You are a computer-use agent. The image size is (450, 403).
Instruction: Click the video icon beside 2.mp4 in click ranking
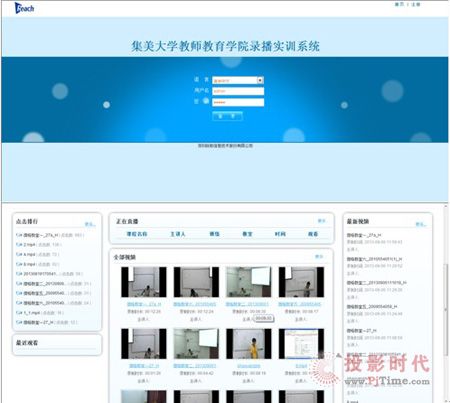pyautogui.click(x=19, y=245)
